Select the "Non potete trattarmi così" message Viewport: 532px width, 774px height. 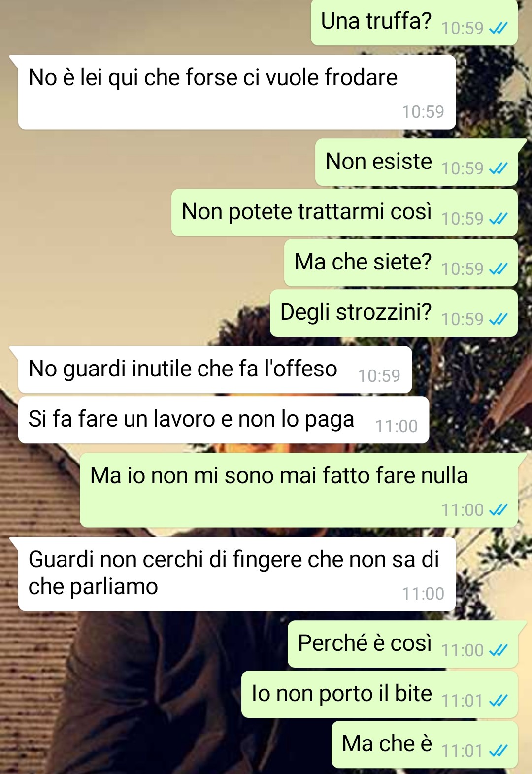tap(344, 212)
